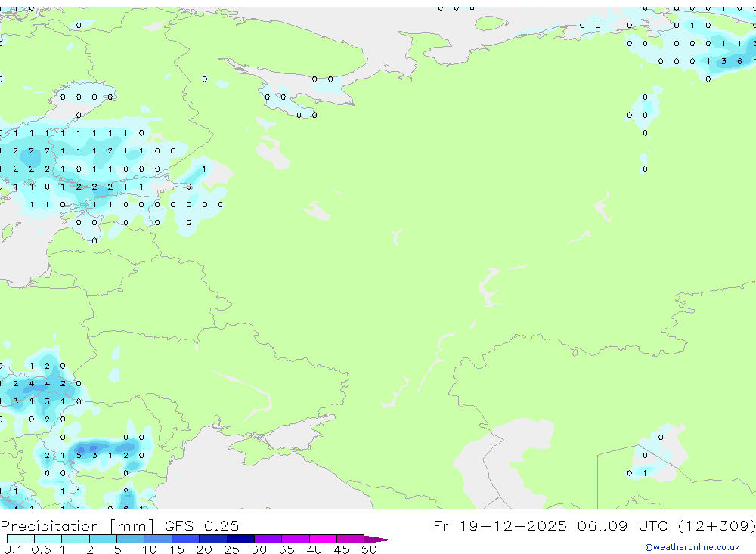Click the legend swatch between 0.1 and 0.5

(x=20, y=539)
